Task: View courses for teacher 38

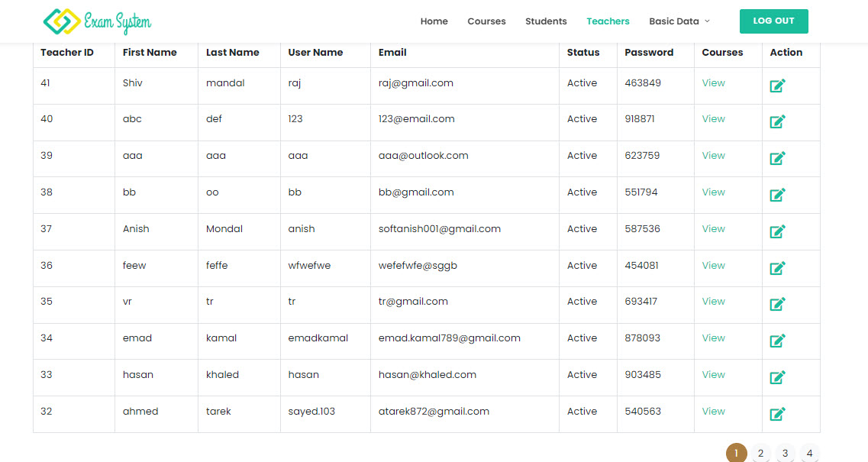Action: (713, 192)
